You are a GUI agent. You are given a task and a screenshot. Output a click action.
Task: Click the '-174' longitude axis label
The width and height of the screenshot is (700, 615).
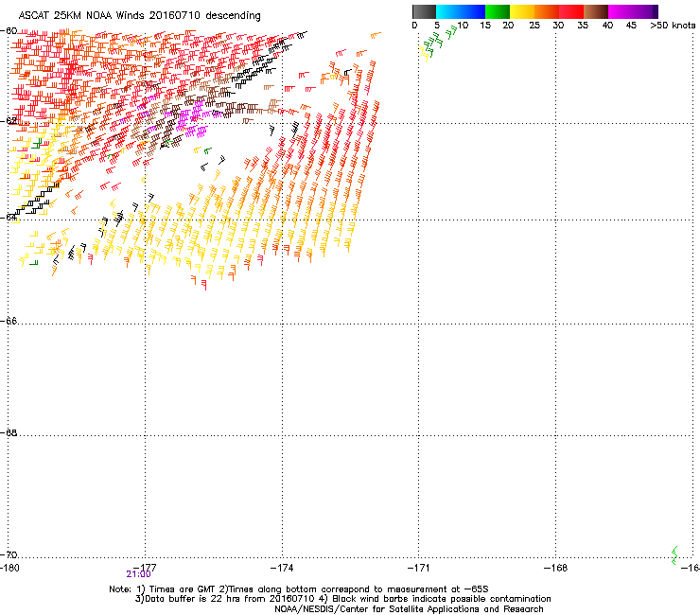[x=282, y=568]
